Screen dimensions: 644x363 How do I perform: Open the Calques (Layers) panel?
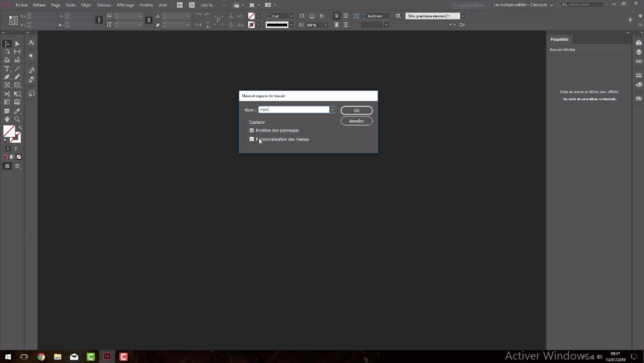pos(638,51)
